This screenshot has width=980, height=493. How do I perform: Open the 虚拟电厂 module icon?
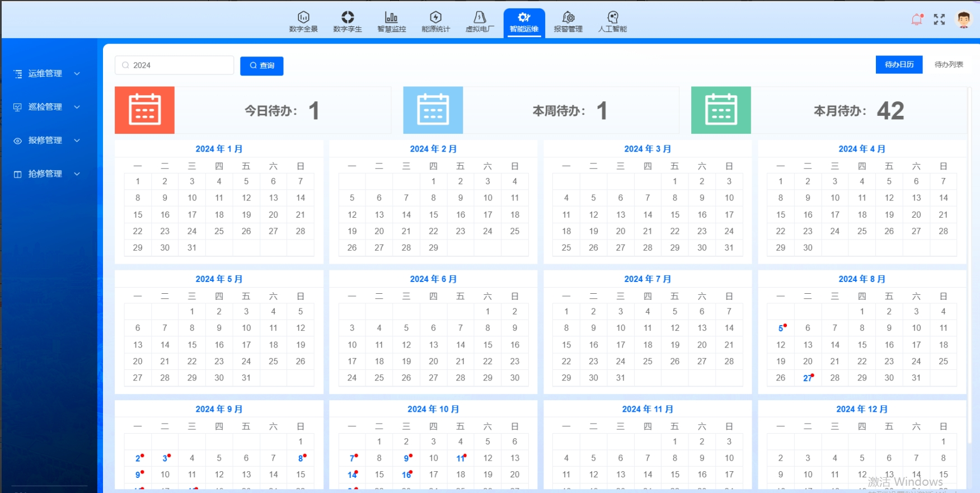[x=480, y=17]
